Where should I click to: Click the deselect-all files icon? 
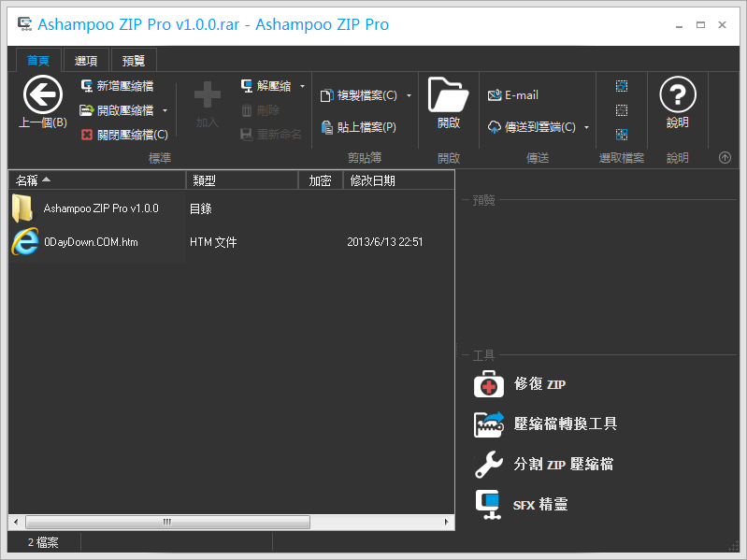point(622,110)
